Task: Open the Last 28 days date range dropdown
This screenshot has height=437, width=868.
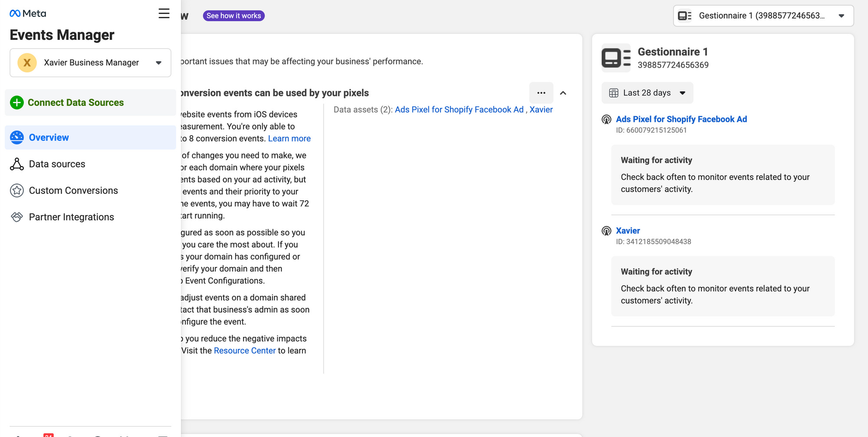Action: (x=647, y=93)
